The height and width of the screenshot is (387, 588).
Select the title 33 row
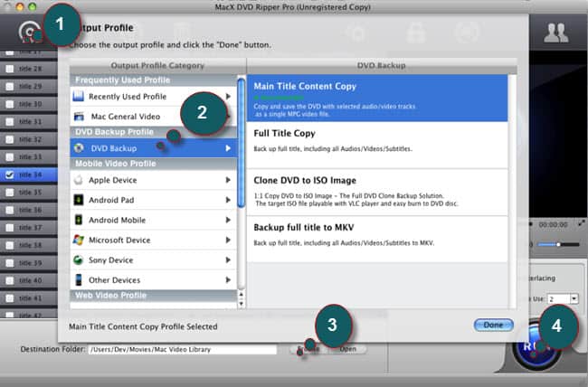[29, 157]
